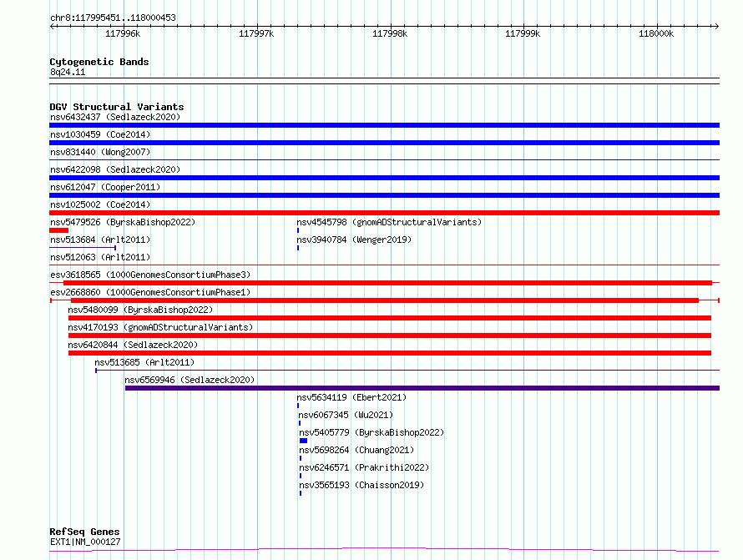The height and width of the screenshot is (560, 743).
Task: Select the esv3618565 (1000GenomesConsortiumPhase3) red bar
Action: tap(384, 283)
